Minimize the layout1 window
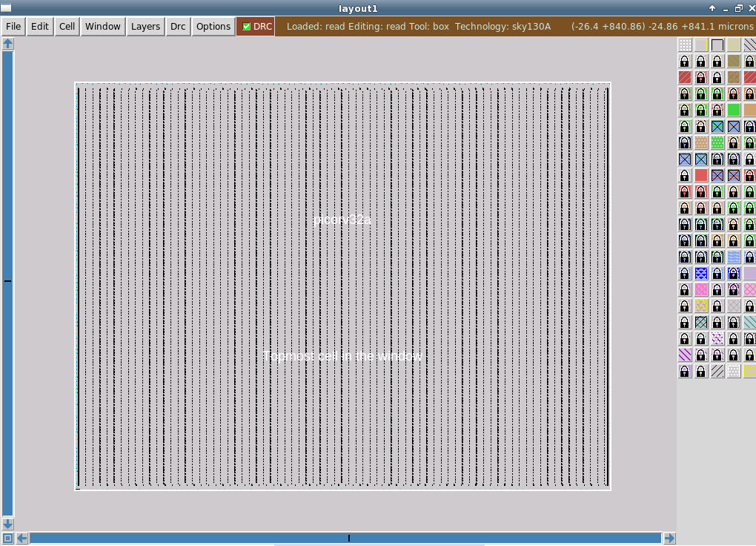 [725, 9]
